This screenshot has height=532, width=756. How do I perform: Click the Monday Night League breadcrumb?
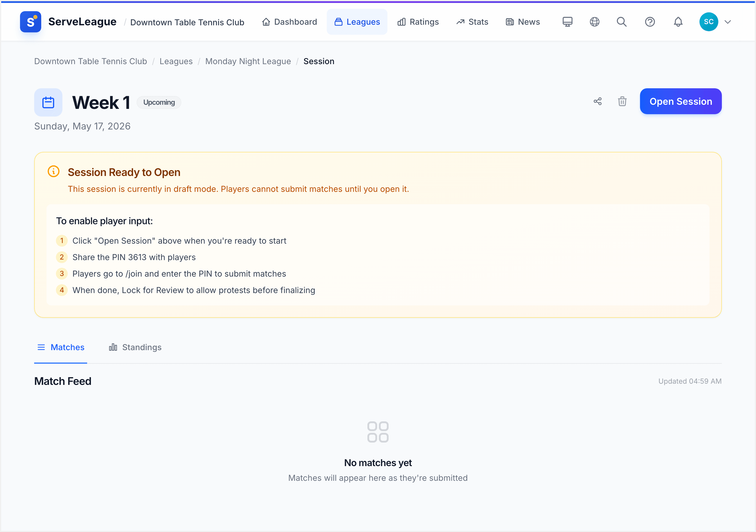point(248,61)
